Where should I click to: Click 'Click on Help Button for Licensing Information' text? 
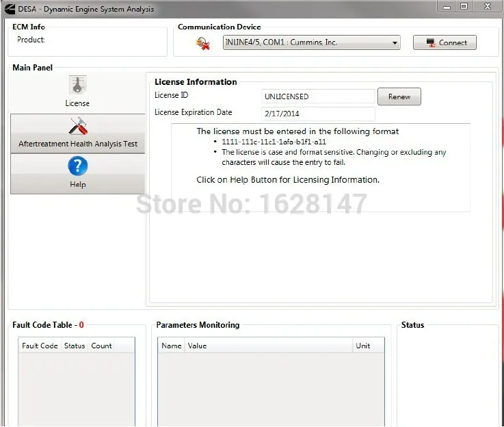click(x=288, y=180)
